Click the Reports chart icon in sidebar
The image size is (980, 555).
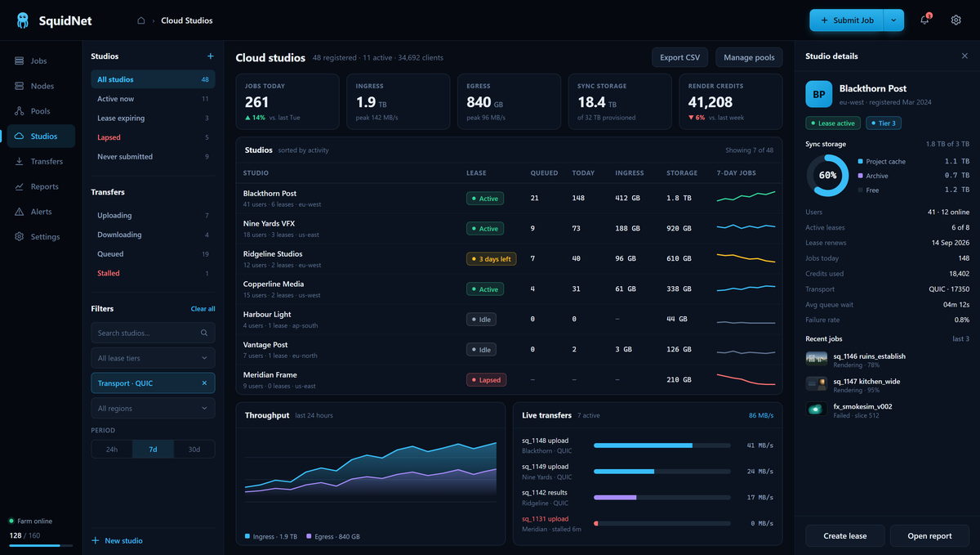(x=20, y=186)
